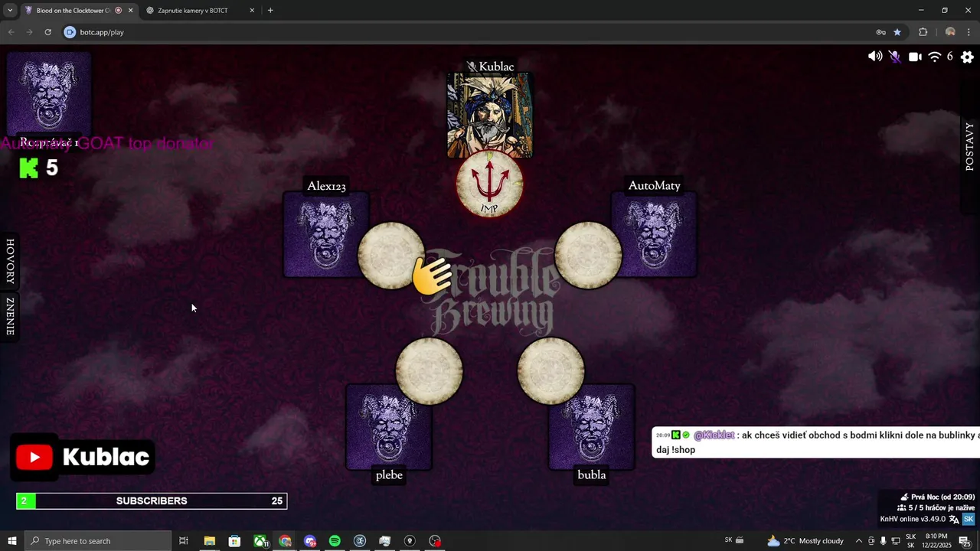Image resolution: width=980 pixels, height=551 pixels.
Task: Open the Windows Start menu
Action: pos(12,541)
